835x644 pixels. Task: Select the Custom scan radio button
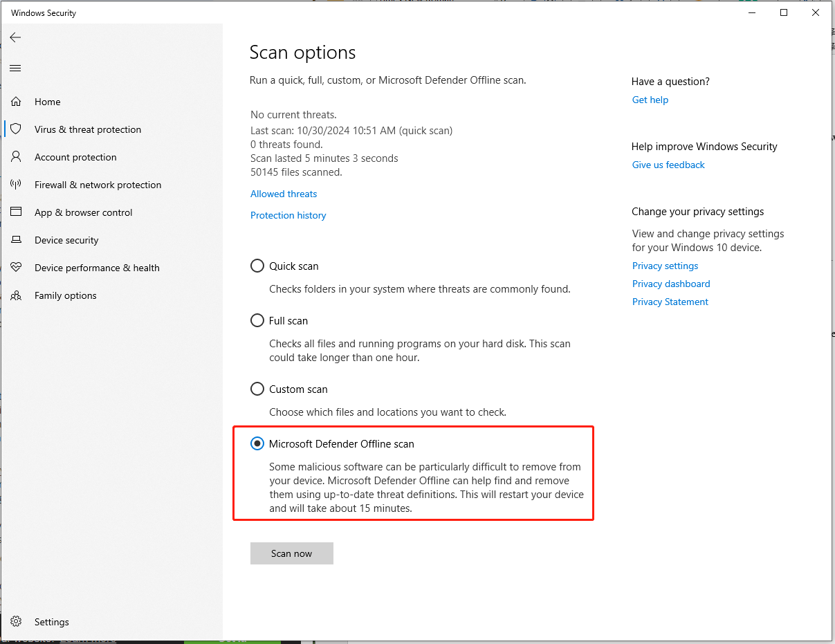pyautogui.click(x=257, y=389)
